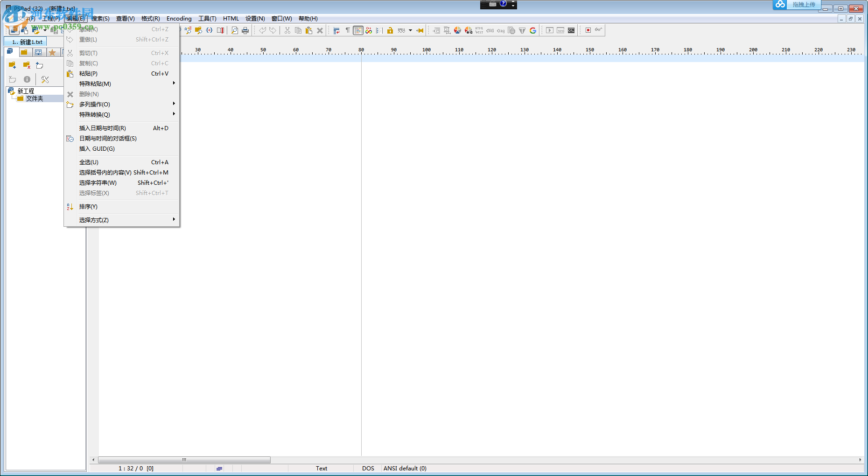The height and width of the screenshot is (476, 868).
Task: Click the paste icon in the toolbar
Action: click(309, 30)
